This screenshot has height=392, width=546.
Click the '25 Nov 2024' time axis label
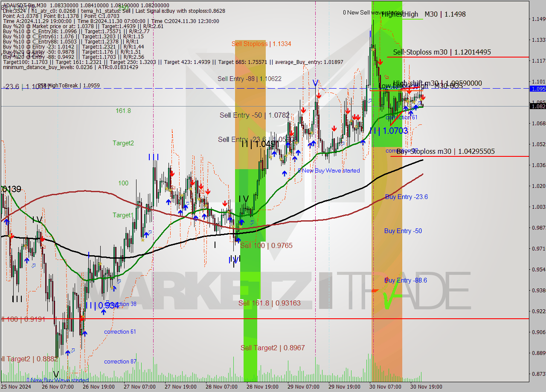(16, 387)
